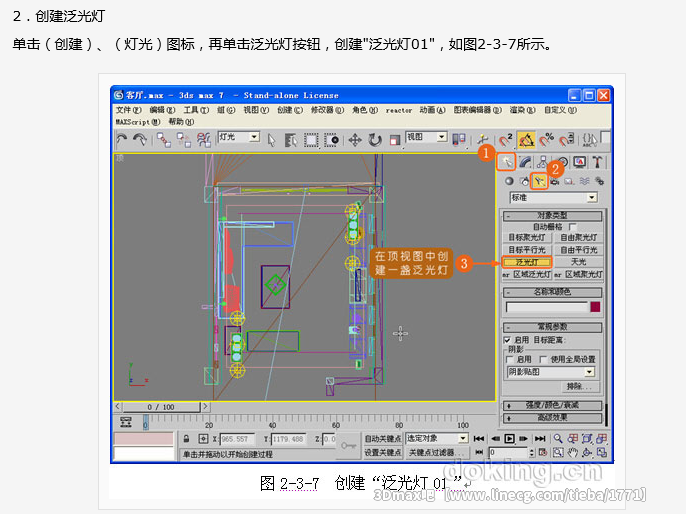
Task: Open the Create command panel tab
Action: coord(506,162)
